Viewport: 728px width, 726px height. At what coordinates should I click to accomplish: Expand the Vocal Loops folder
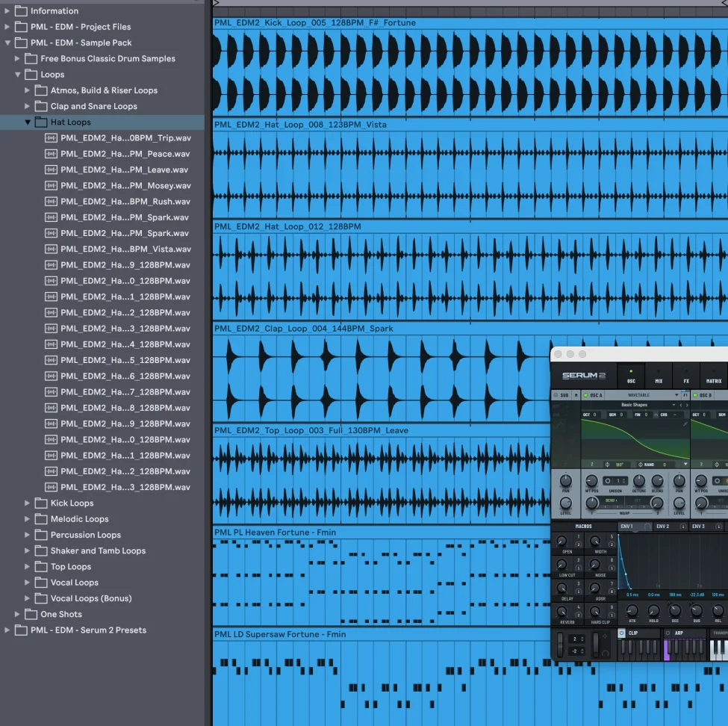27,583
